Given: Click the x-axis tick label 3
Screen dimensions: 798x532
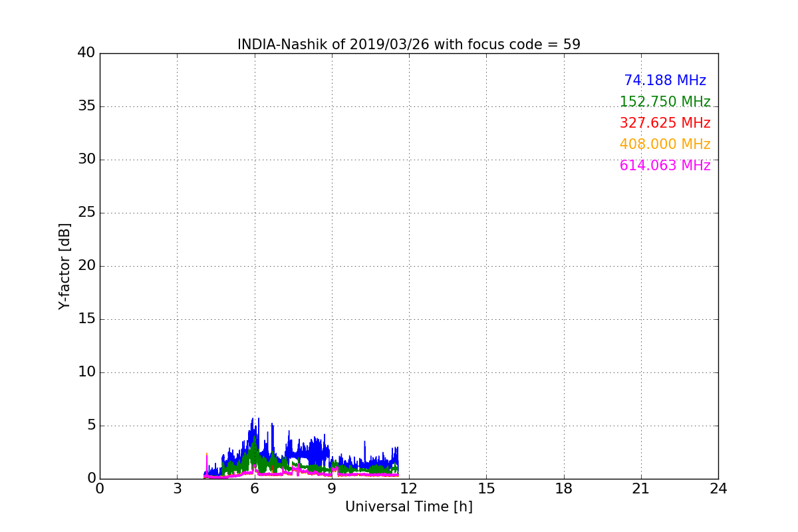Looking at the screenshot, I should click(177, 489).
